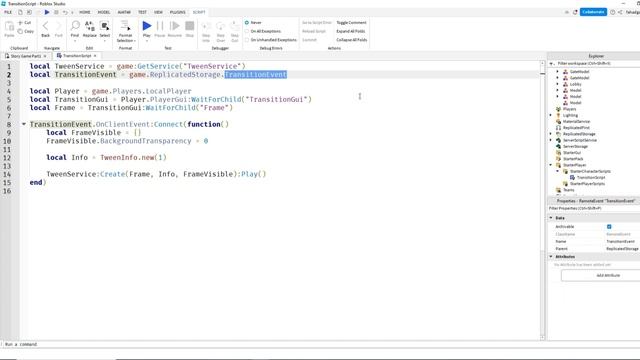Image resolution: width=640 pixels, height=360 pixels.
Task: Open the Story Game Part1 document tab
Action: (25, 56)
